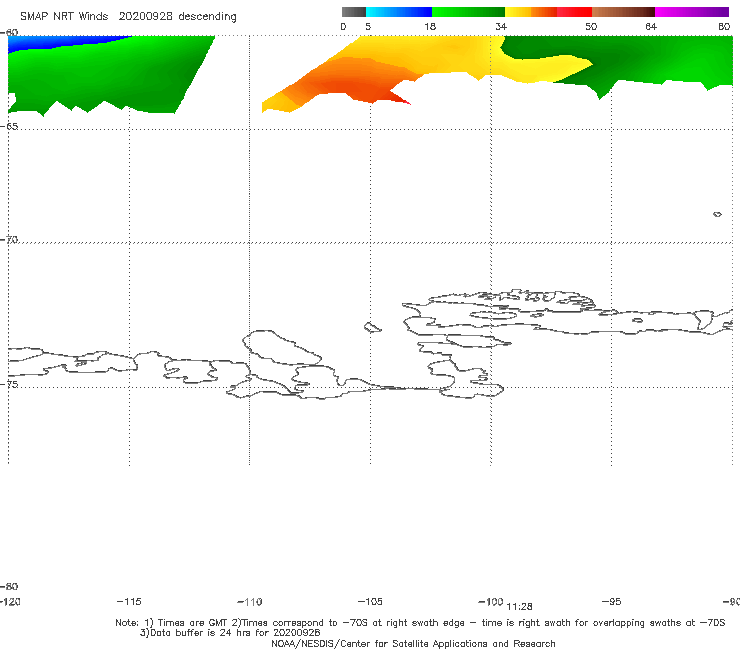
Task: Click the brown segment of the color scale
Action: coord(623,12)
